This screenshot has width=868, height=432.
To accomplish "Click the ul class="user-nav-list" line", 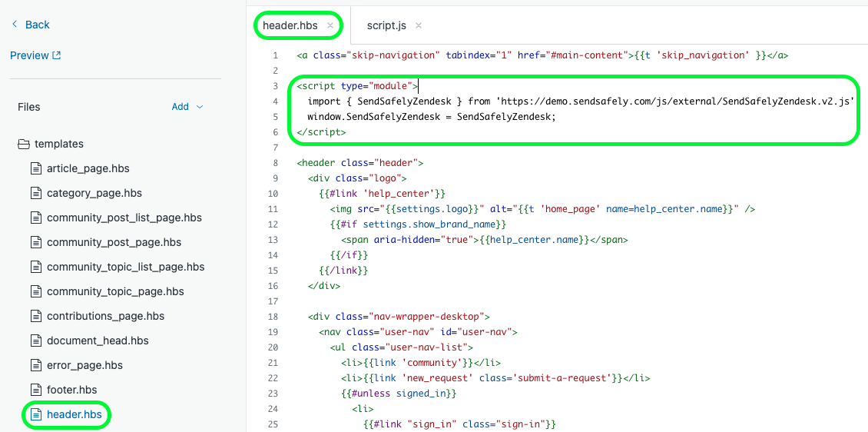I will tap(401, 347).
